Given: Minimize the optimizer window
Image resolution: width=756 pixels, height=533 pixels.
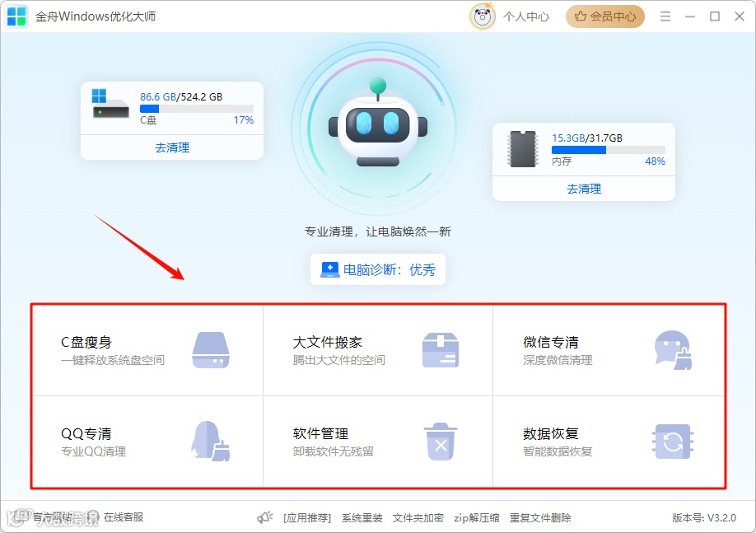Looking at the screenshot, I should 690,16.
